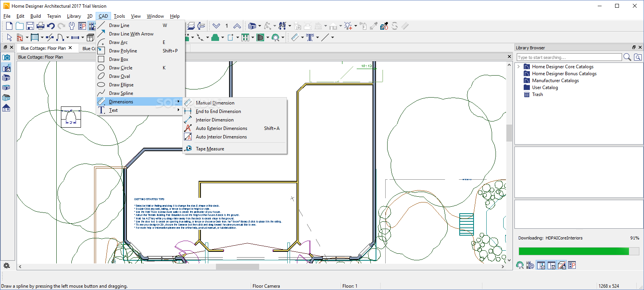Open Preferences wrench icon
The width and height of the screenshot is (644, 290).
coord(72,26)
